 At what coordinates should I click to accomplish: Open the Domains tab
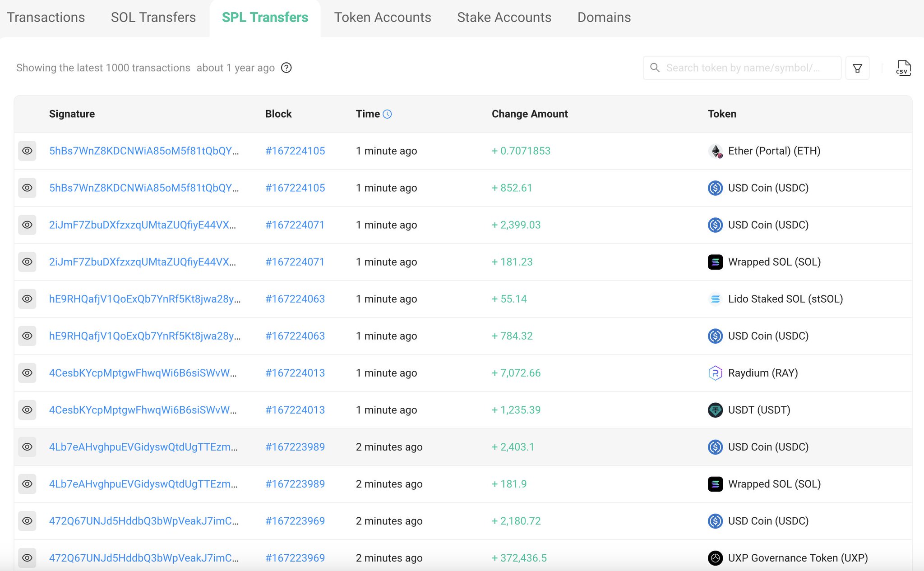point(604,18)
